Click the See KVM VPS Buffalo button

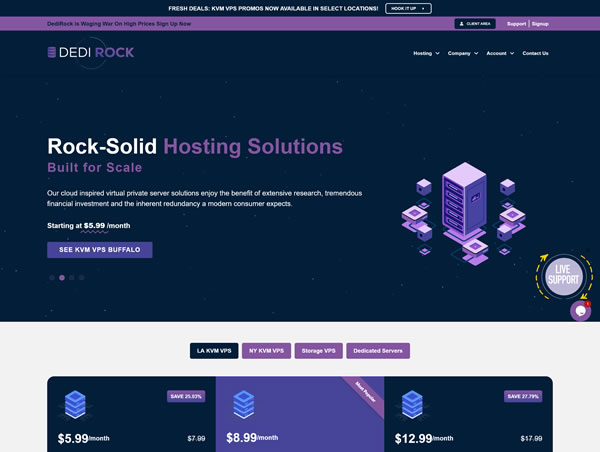pyautogui.click(x=99, y=249)
